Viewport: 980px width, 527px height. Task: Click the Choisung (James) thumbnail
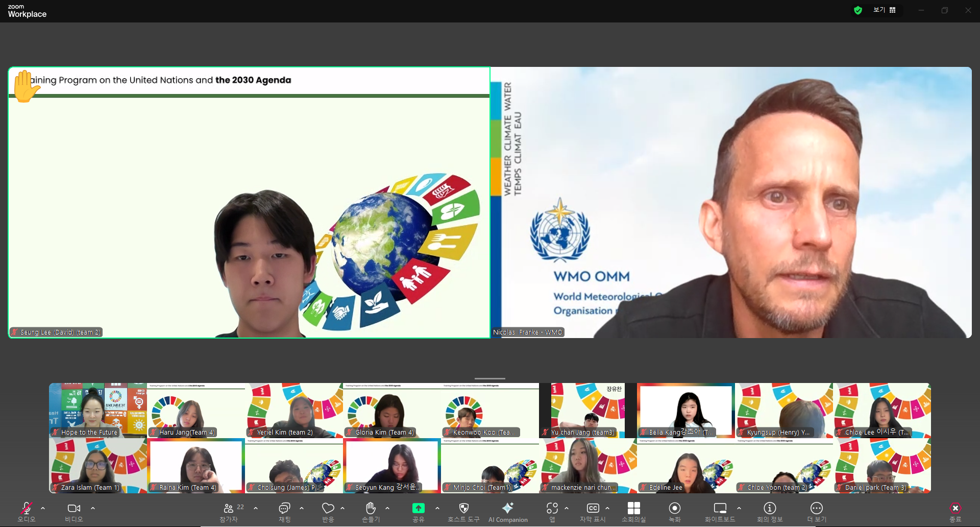[294, 466]
